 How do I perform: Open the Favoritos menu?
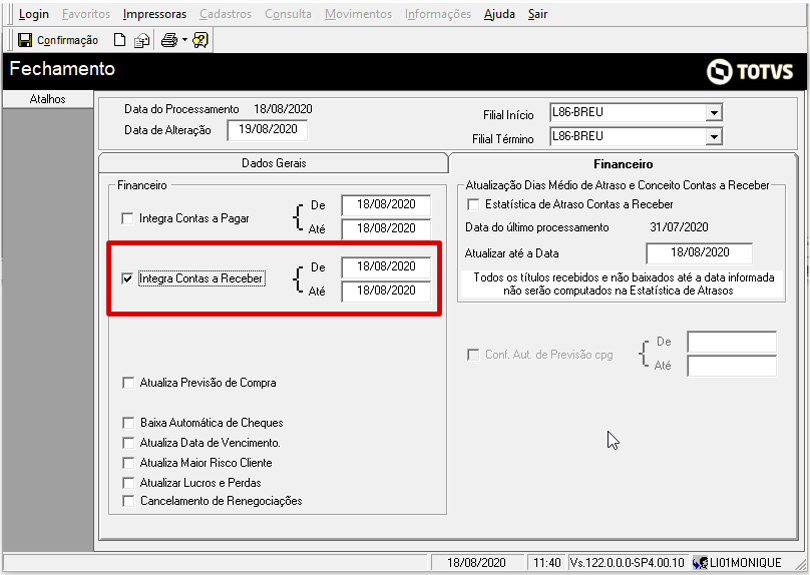[x=86, y=14]
